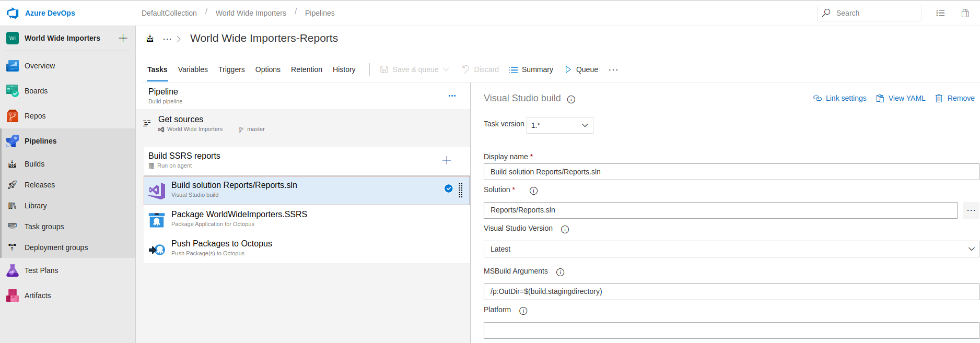
Task: Open Repos from the sidebar
Action: coord(35,116)
